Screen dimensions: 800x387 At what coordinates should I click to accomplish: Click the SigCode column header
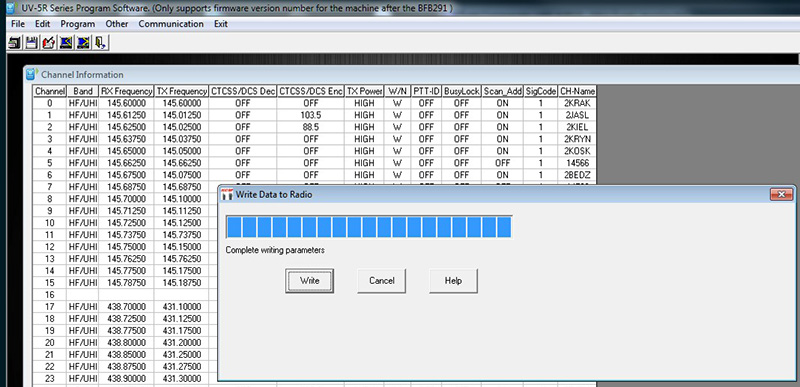[x=541, y=91]
